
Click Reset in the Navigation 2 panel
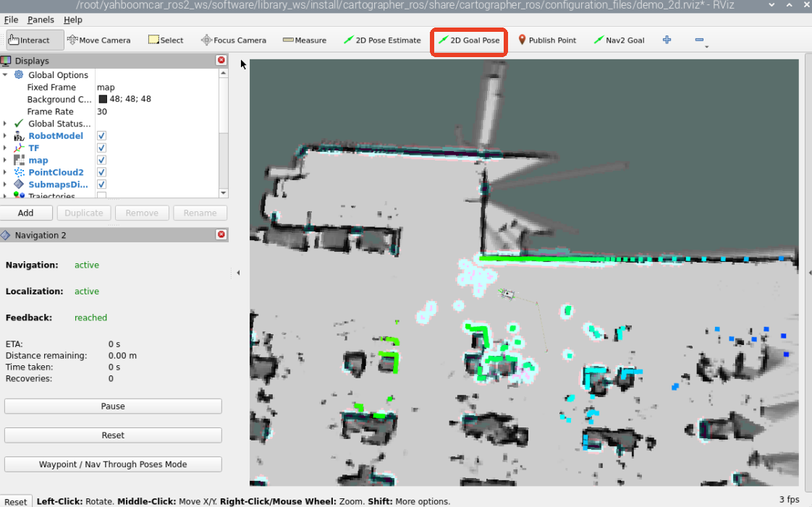pyautogui.click(x=113, y=435)
